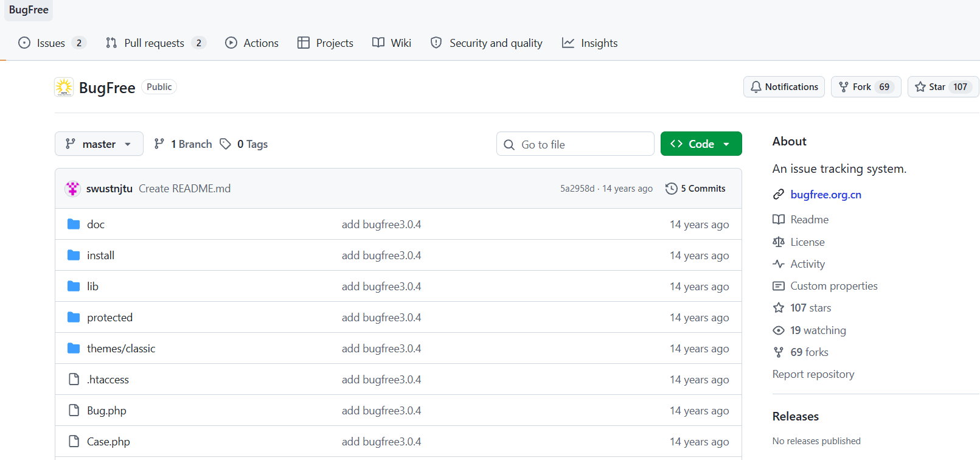The image size is (980, 460).
Task: Open the green Code dropdown
Action: tap(701, 144)
